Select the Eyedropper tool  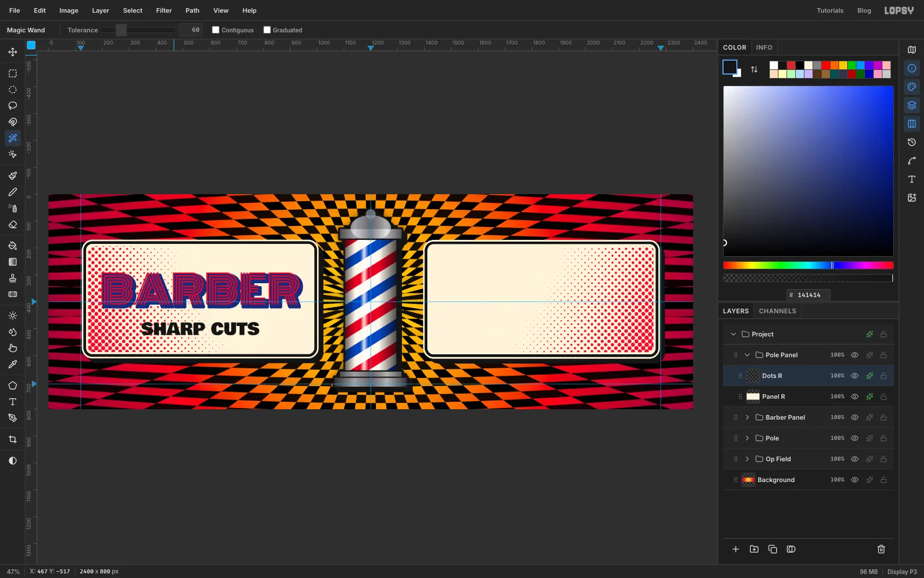point(13,364)
